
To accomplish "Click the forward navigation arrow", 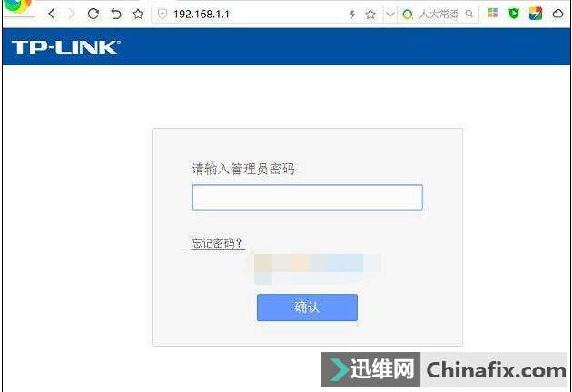I will click(72, 14).
